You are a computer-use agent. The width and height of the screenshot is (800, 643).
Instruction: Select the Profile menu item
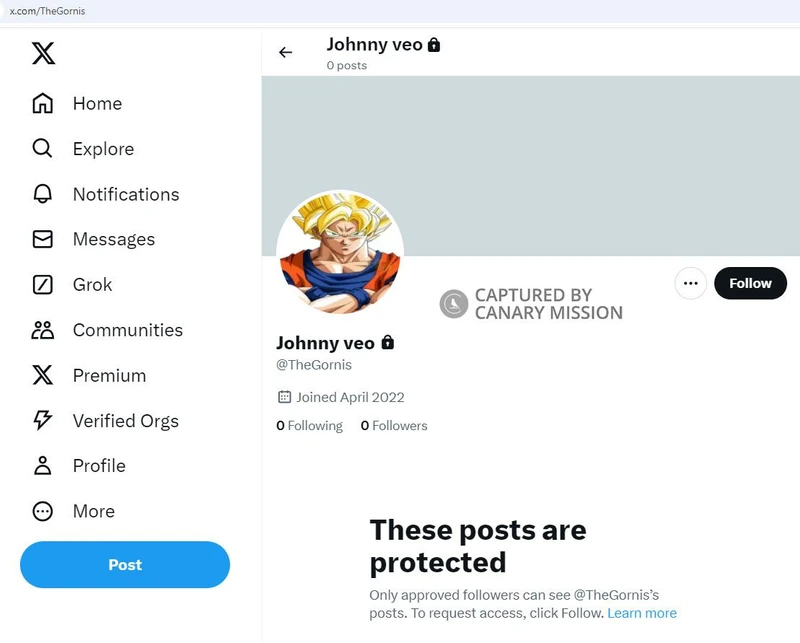click(x=99, y=466)
